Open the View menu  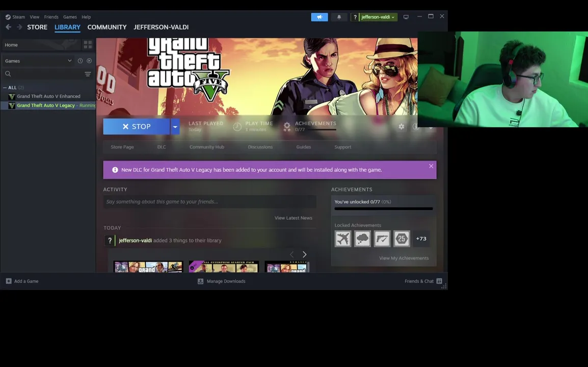tap(35, 17)
